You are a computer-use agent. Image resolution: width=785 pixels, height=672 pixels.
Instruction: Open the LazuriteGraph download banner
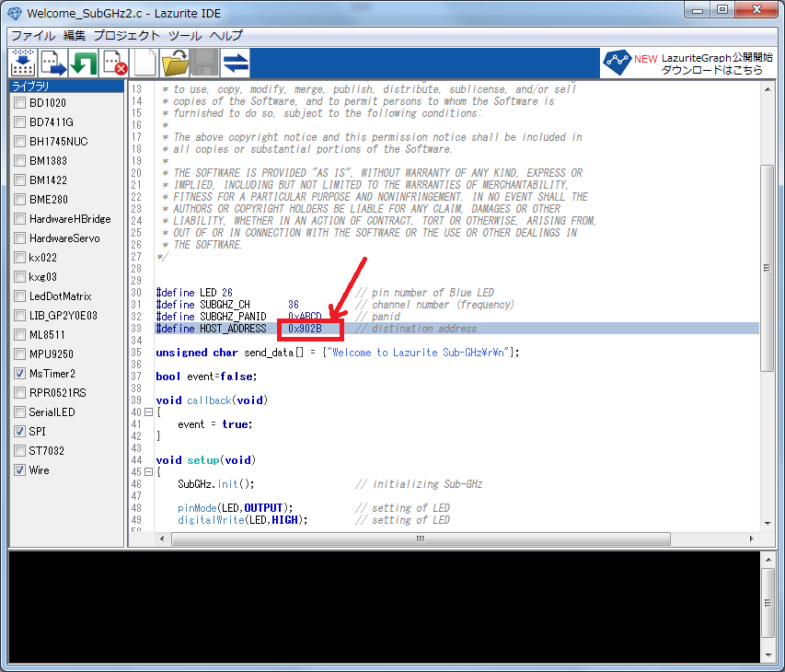[688, 64]
